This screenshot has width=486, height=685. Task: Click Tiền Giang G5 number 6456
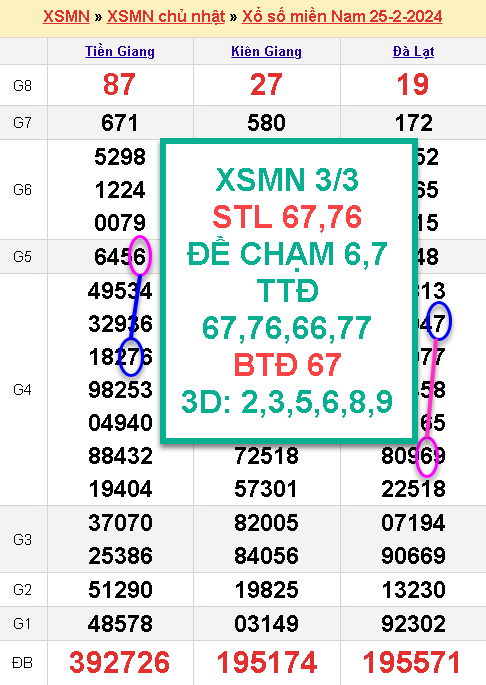tap(120, 257)
